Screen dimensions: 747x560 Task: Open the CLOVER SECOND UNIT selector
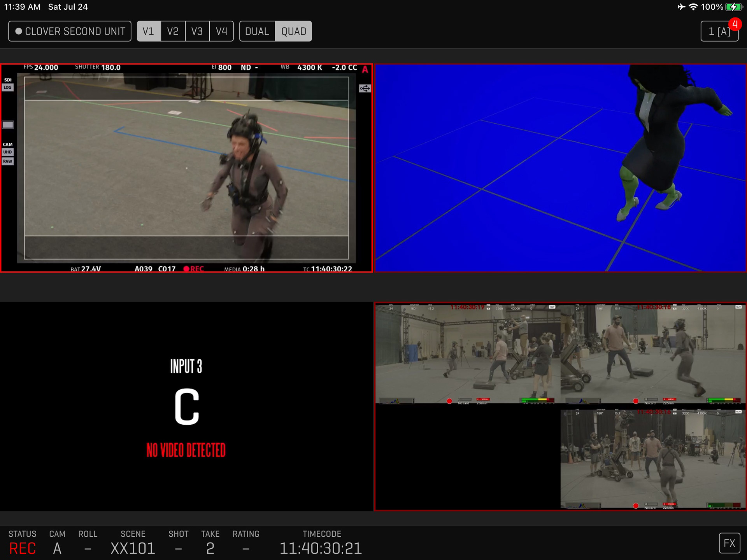pyautogui.click(x=70, y=31)
